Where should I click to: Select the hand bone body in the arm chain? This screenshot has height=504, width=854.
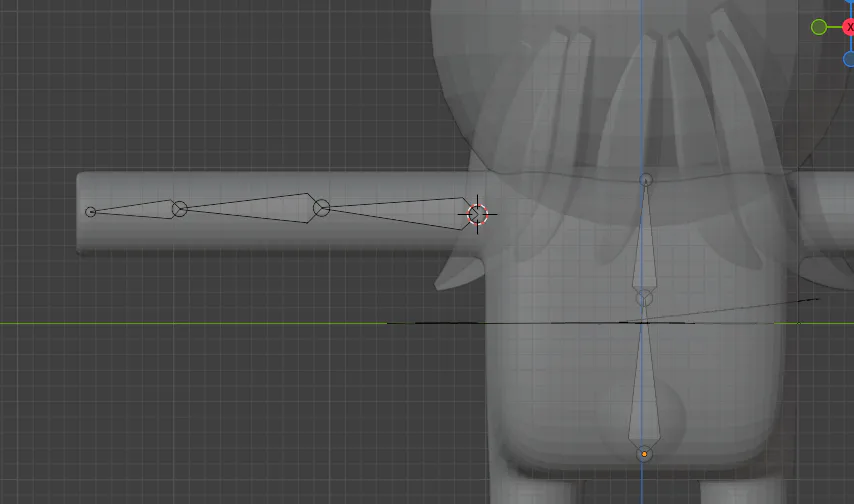tap(135, 210)
